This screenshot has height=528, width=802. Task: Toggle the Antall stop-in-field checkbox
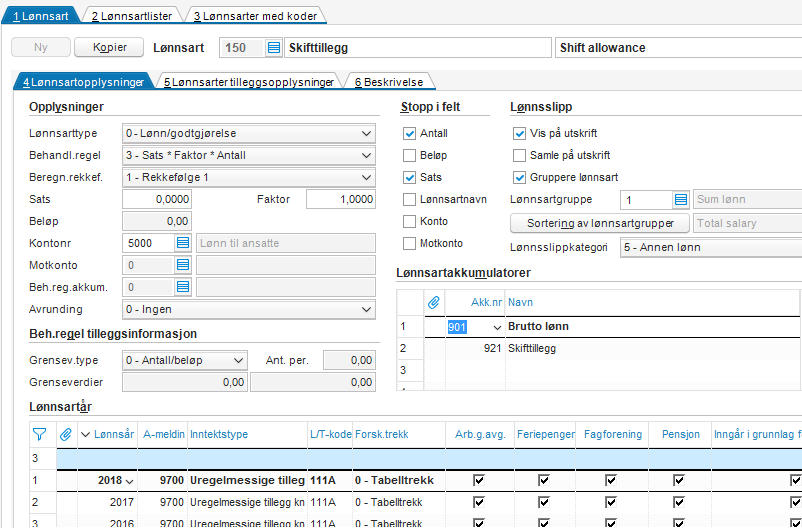[409, 134]
